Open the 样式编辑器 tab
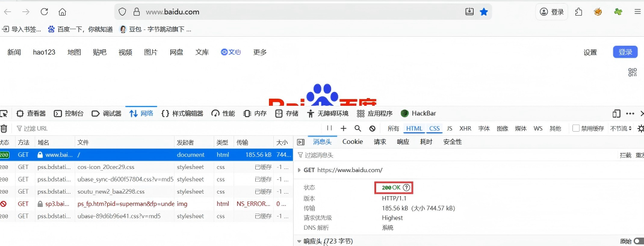Image resolution: width=644 pixels, height=246 pixels. (x=182, y=113)
